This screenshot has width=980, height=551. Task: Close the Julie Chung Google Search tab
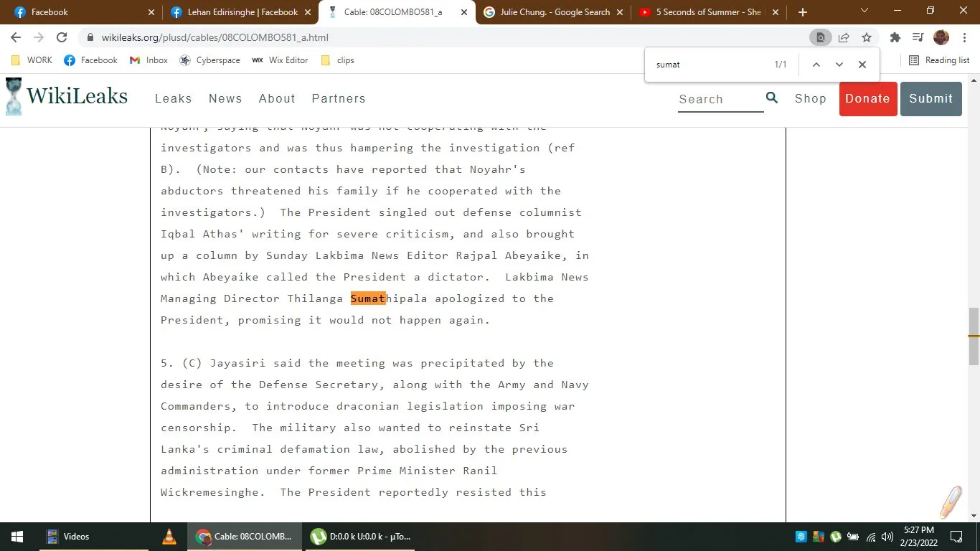click(x=619, y=12)
